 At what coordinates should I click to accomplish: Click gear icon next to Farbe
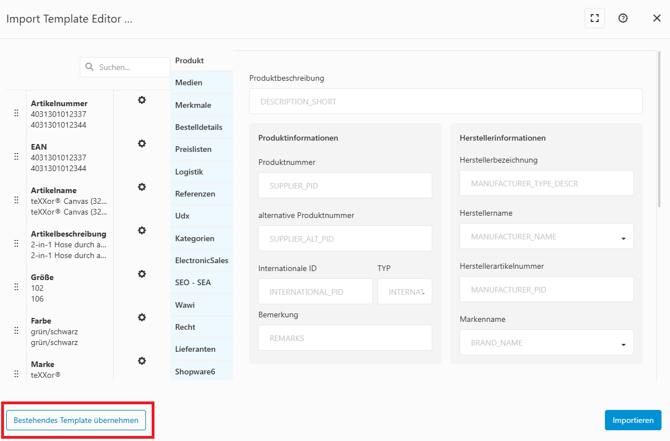tap(142, 318)
